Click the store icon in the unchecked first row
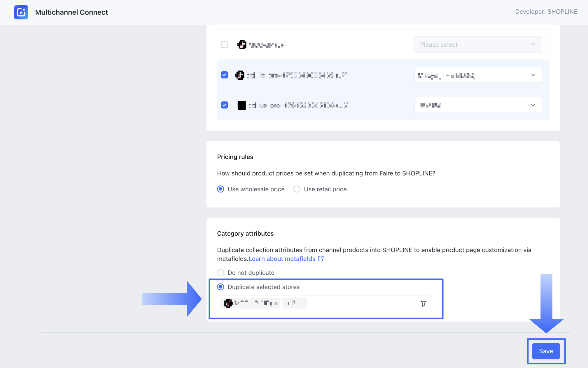Viewport: 588px width, 368px height. coord(242,45)
